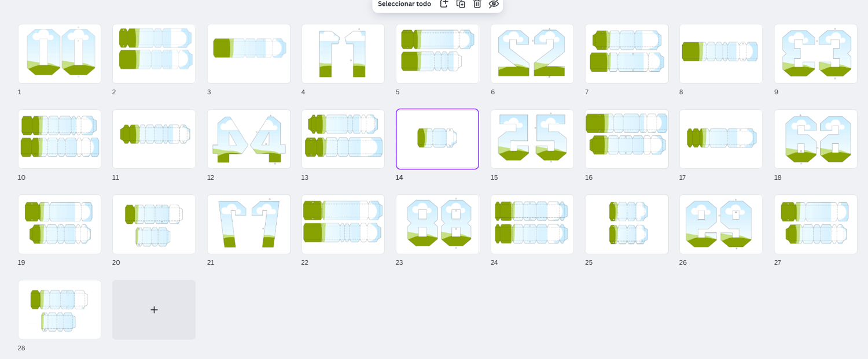Image resolution: width=868 pixels, height=359 pixels.
Task: Select page 1 thumbnail
Action: tap(60, 54)
